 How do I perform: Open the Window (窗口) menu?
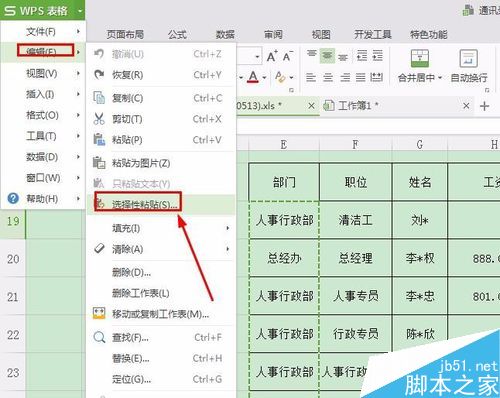tap(42, 178)
